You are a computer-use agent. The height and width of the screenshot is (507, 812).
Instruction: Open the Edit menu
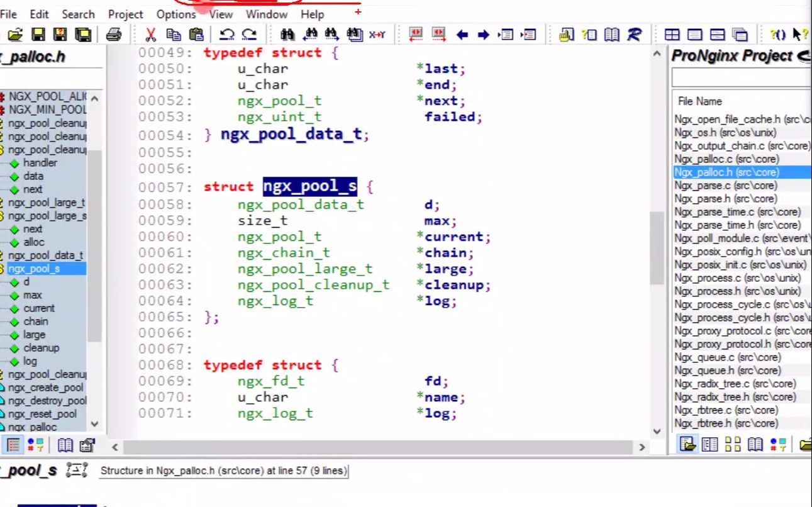39,14
